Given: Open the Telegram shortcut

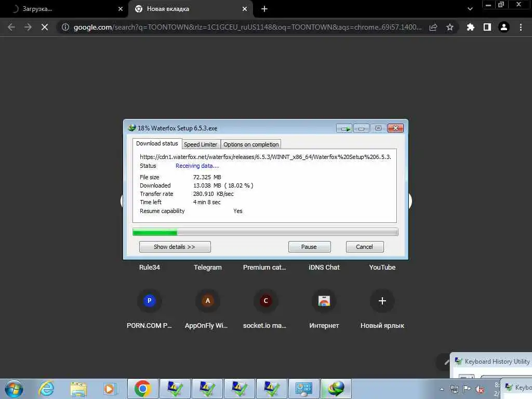Looking at the screenshot, I should point(208,268).
